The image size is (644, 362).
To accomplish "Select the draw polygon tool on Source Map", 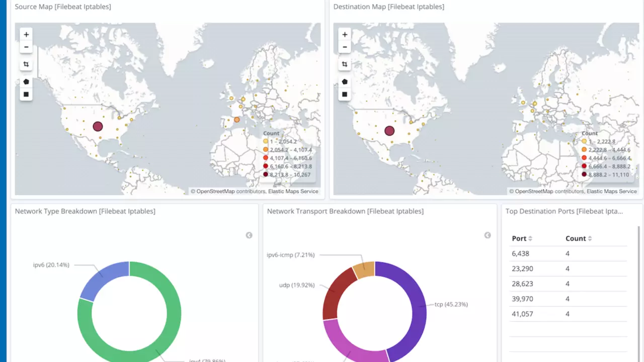I will [x=26, y=81].
